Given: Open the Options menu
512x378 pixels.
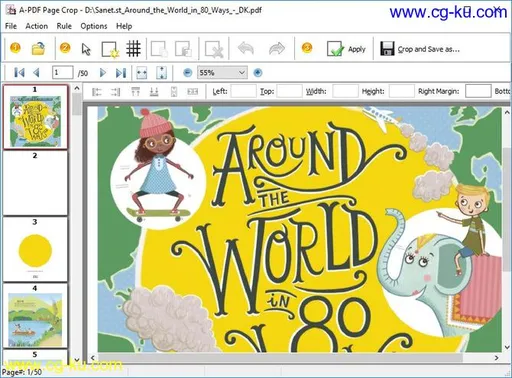Looking at the screenshot, I should [x=94, y=26].
